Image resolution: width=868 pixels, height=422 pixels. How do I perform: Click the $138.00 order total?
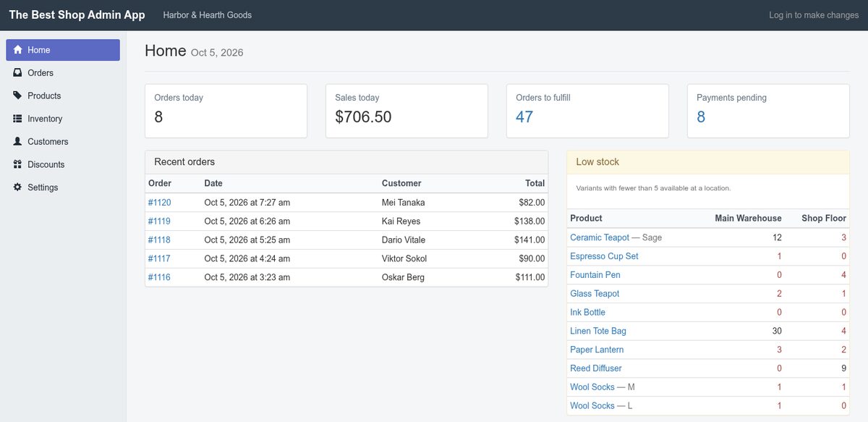coord(529,221)
